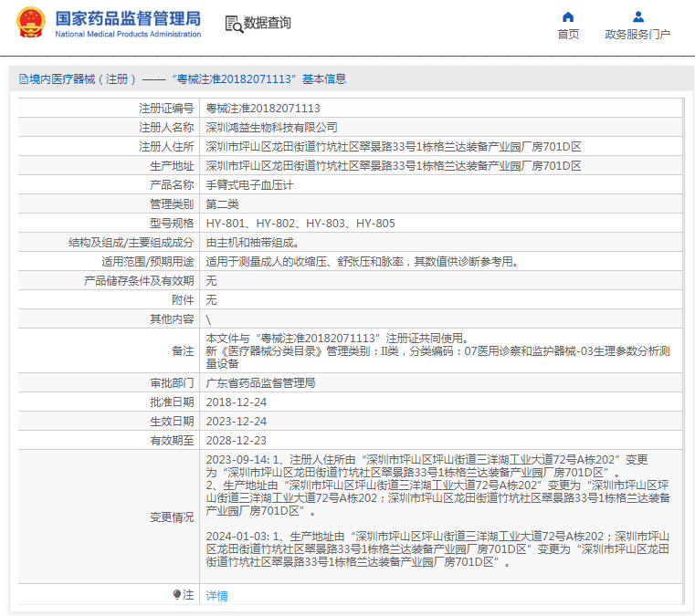
Task: Click the 首页 home icon
Action: pos(568,17)
